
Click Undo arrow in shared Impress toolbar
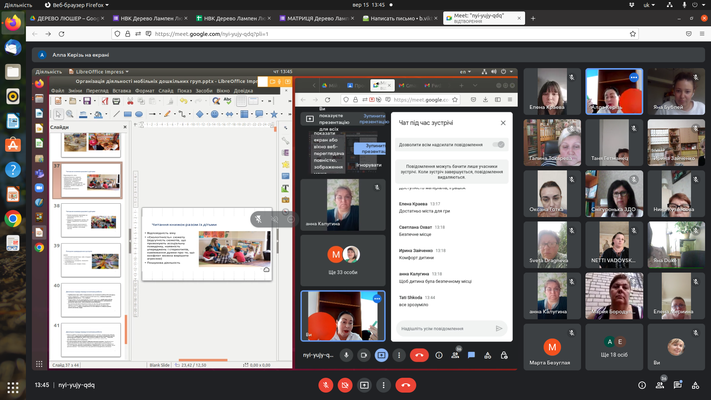point(183,101)
